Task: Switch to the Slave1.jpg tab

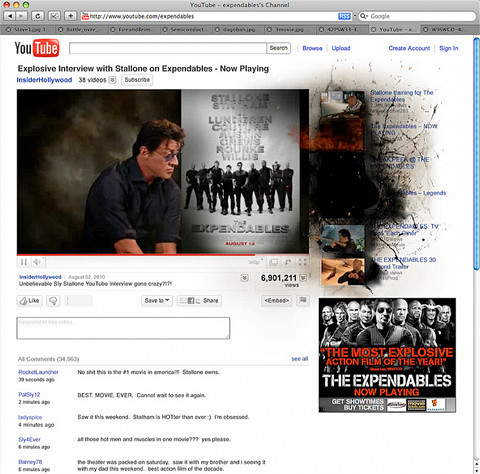Action: [x=30, y=29]
